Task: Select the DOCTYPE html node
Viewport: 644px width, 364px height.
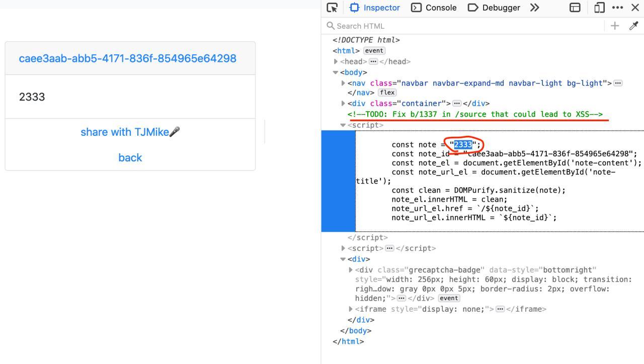Action: [x=366, y=40]
